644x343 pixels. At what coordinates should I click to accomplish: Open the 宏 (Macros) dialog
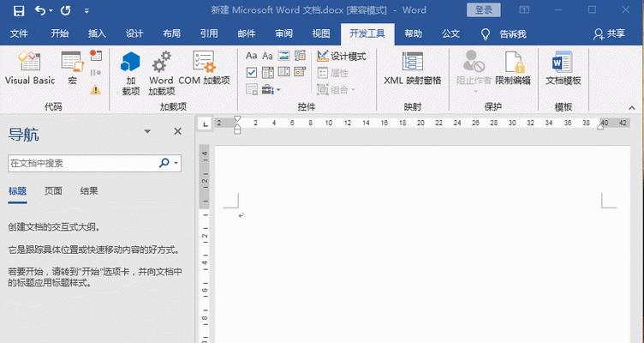coord(72,68)
